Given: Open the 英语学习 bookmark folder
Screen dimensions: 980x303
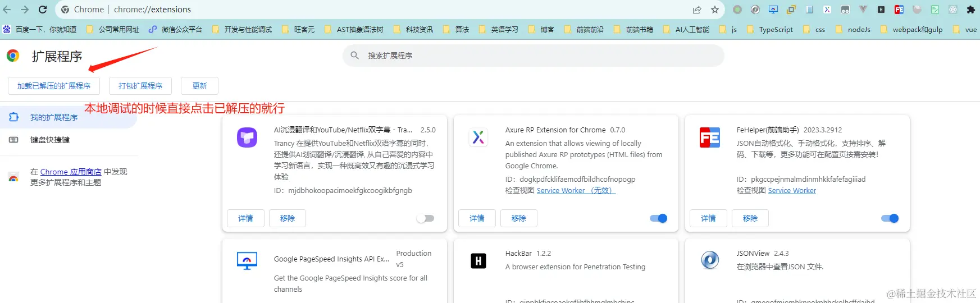Looking at the screenshot, I should click(x=498, y=29).
